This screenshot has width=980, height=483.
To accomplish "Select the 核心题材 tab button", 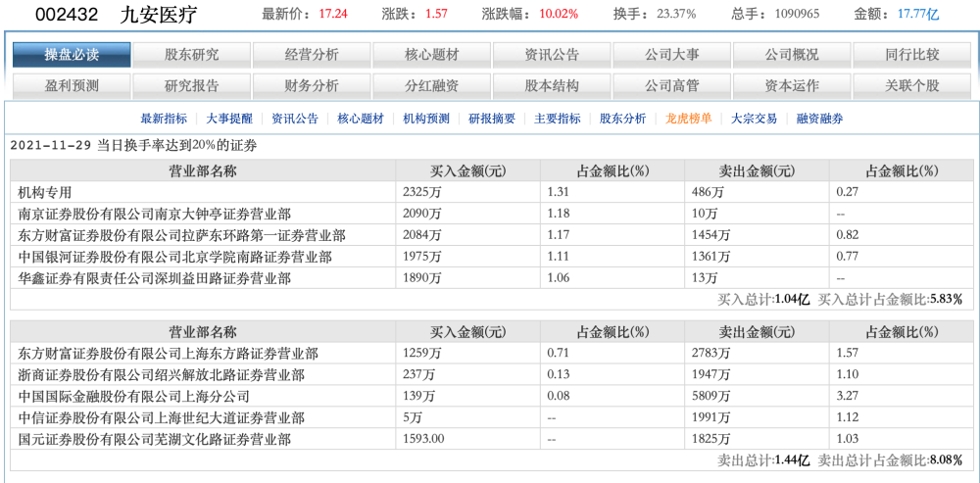I will pyautogui.click(x=432, y=55).
